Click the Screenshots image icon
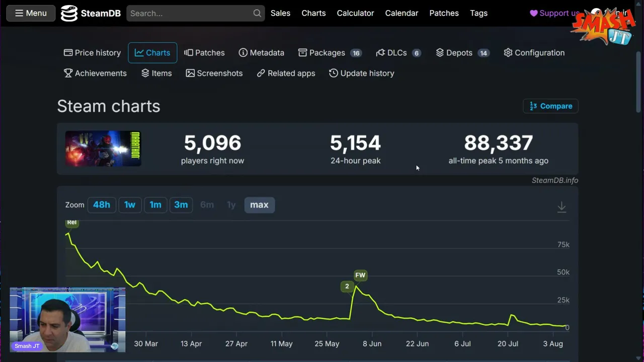The width and height of the screenshot is (644, 362). (190, 73)
